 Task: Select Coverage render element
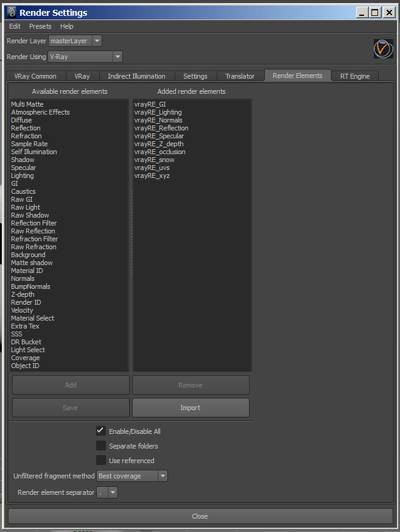(26, 358)
